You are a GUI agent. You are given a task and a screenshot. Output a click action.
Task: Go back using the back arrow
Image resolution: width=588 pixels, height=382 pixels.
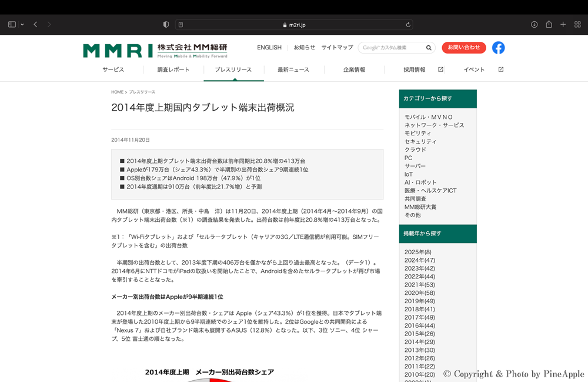(x=35, y=25)
